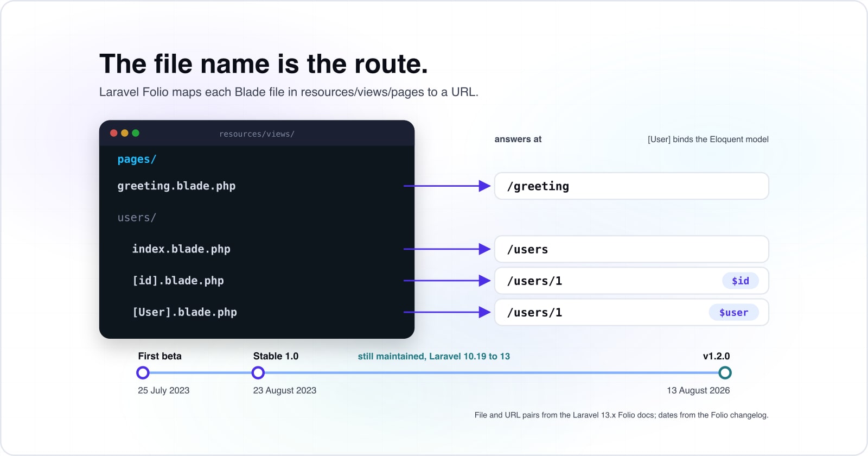Click the heading "The file name is the route."
The image size is (868, 456).
[264, 64]
